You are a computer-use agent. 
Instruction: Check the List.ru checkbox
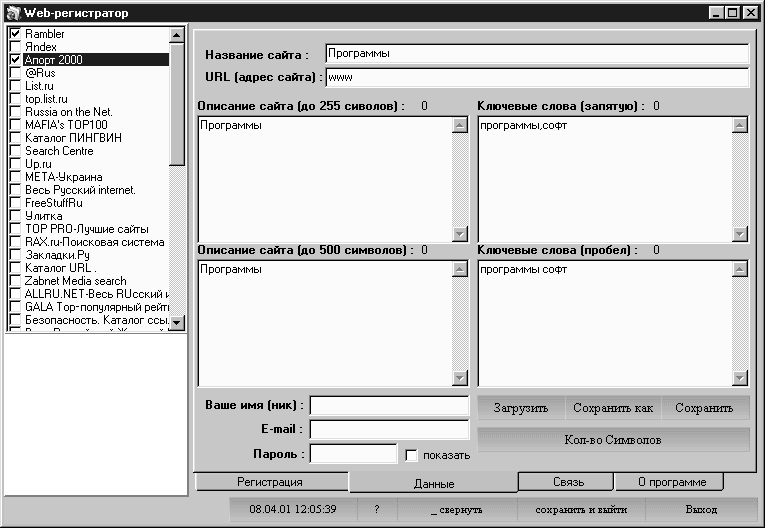tap(15, 86)
